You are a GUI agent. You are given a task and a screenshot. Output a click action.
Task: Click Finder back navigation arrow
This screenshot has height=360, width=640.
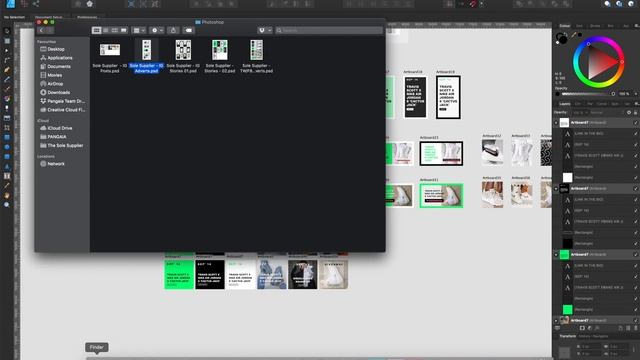[41, 30]
